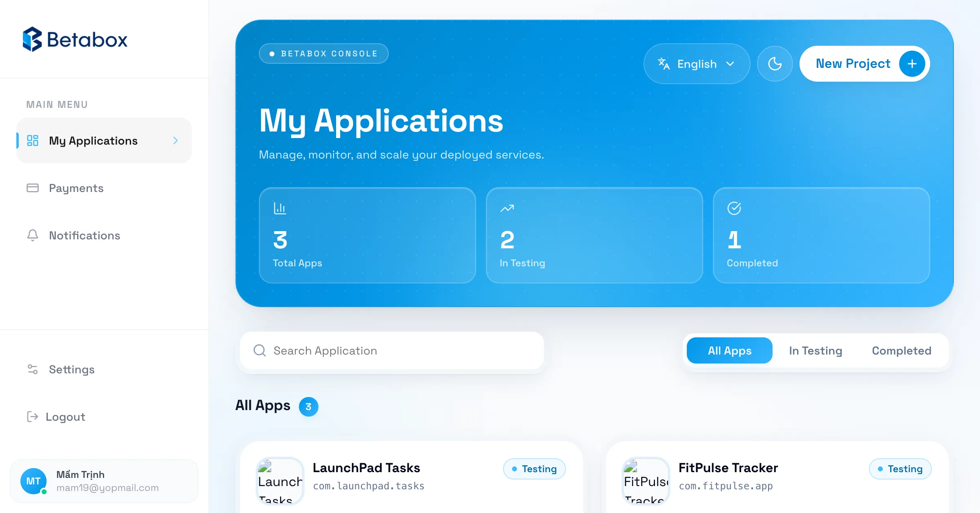This screenshot has width=980, height=513.
Task: Click the BETABOX CONSOLE pill label
Action: 324,54
